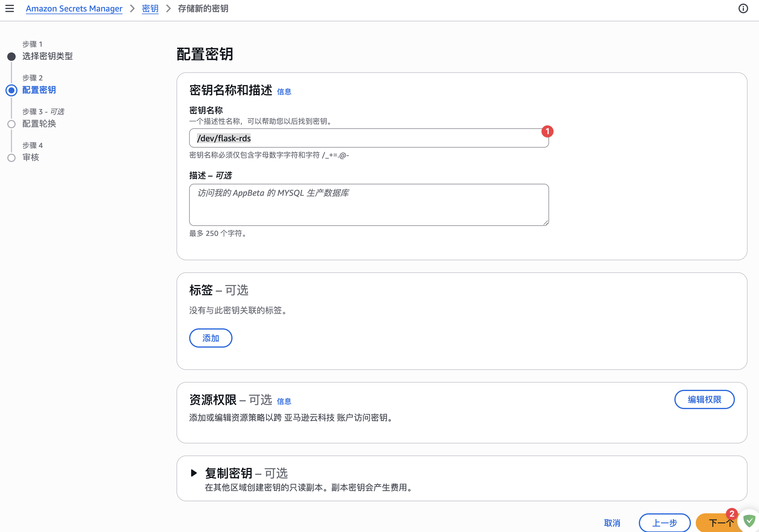The height and width of the screenshot is (532, 759).
Task: Click the info circle icon top right
Action: click(743, 8)
